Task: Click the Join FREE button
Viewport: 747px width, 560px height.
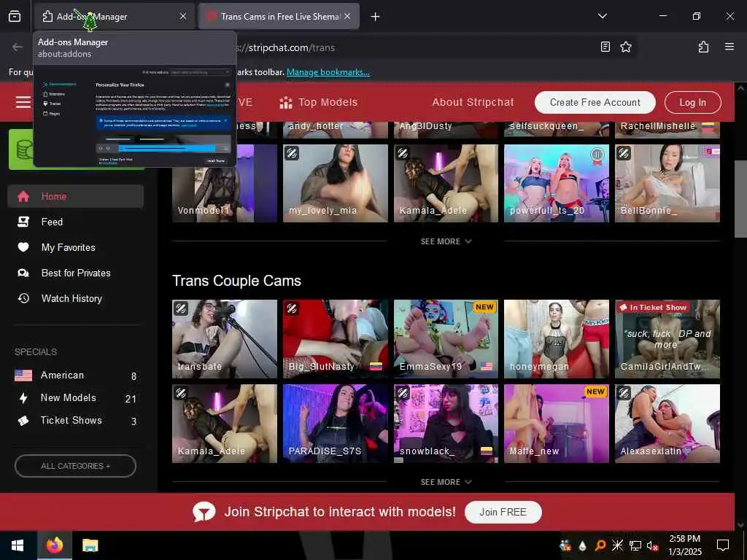Action: pyautogui.click(x=503, y=512)
